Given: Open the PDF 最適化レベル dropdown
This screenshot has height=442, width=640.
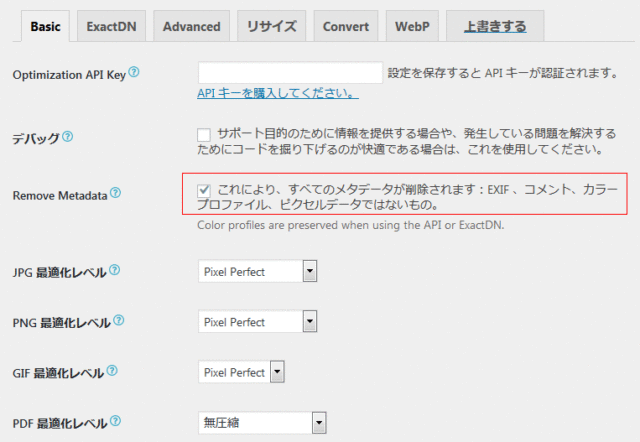Looking at the screenshot, I should tap(264, 423).
